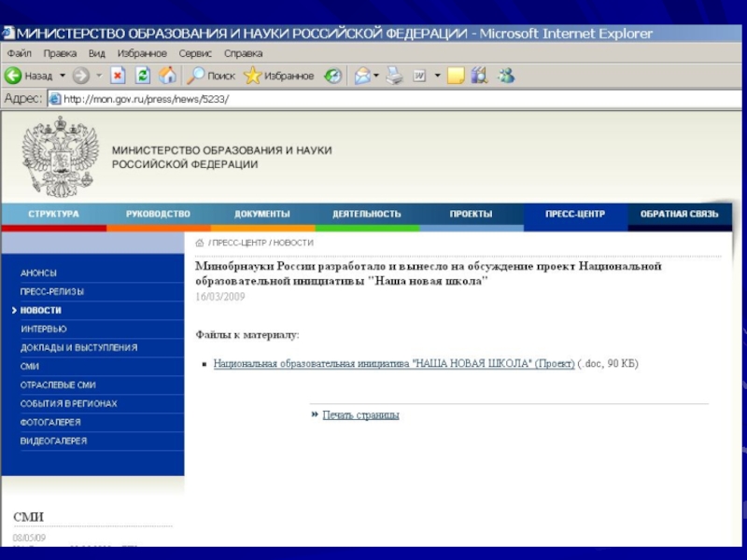Open the Избранное menu in the menu bar
747x560 pixels.
(x=142, y=53)
